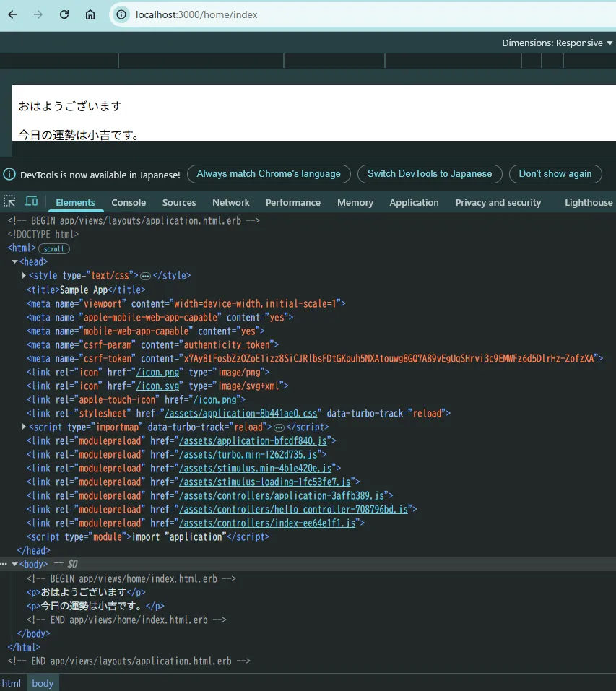Open the Application tab
The image size is (616, 691).
click(x=415, y=202)
